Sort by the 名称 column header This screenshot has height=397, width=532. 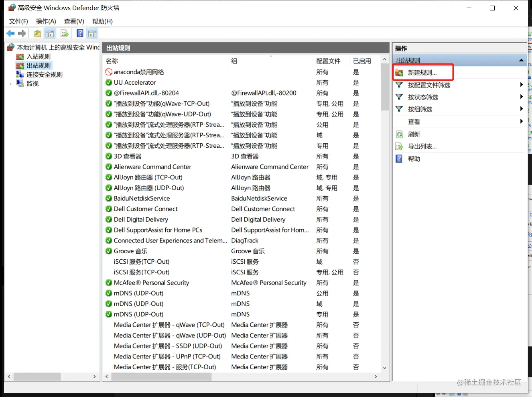(166, 61)
